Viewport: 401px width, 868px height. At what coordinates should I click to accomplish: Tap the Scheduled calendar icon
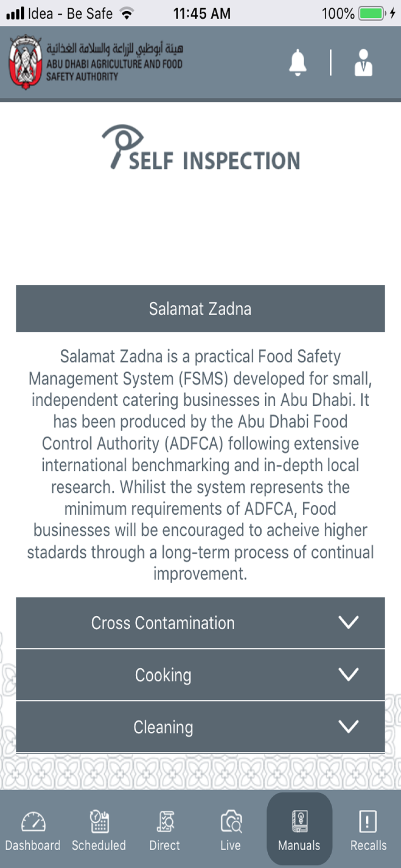click(99, 821)
